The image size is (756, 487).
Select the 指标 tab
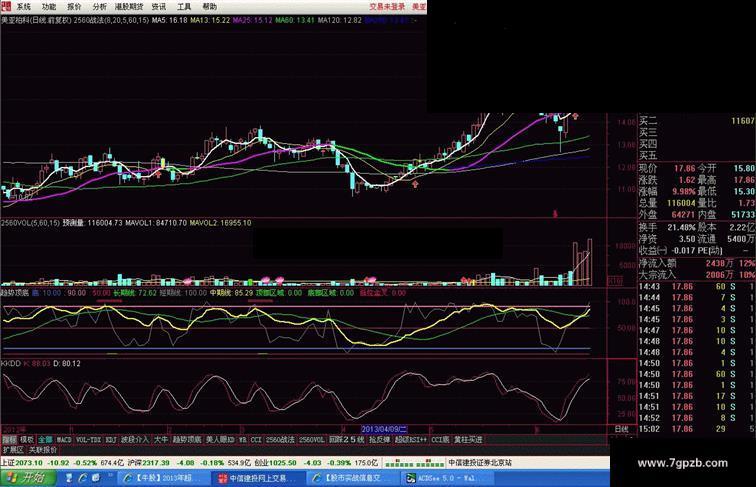pos(9,440)
